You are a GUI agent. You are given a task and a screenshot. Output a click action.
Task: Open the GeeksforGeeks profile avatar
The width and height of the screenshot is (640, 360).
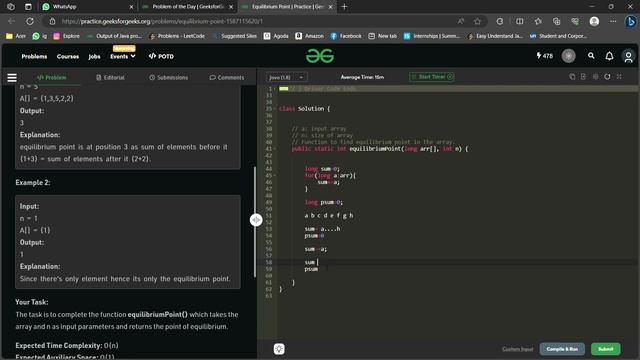(628, 56)
